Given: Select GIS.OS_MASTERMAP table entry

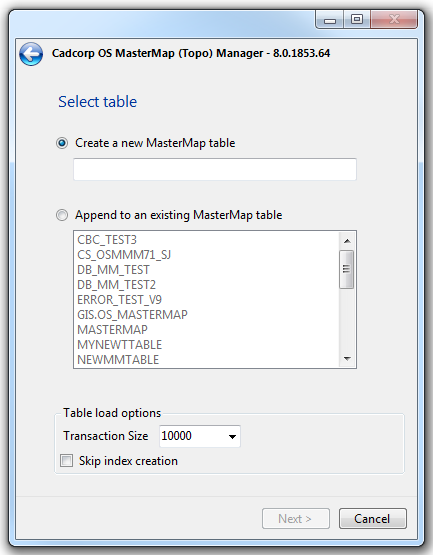Looking at the screenshot, I should pos(206,315).
